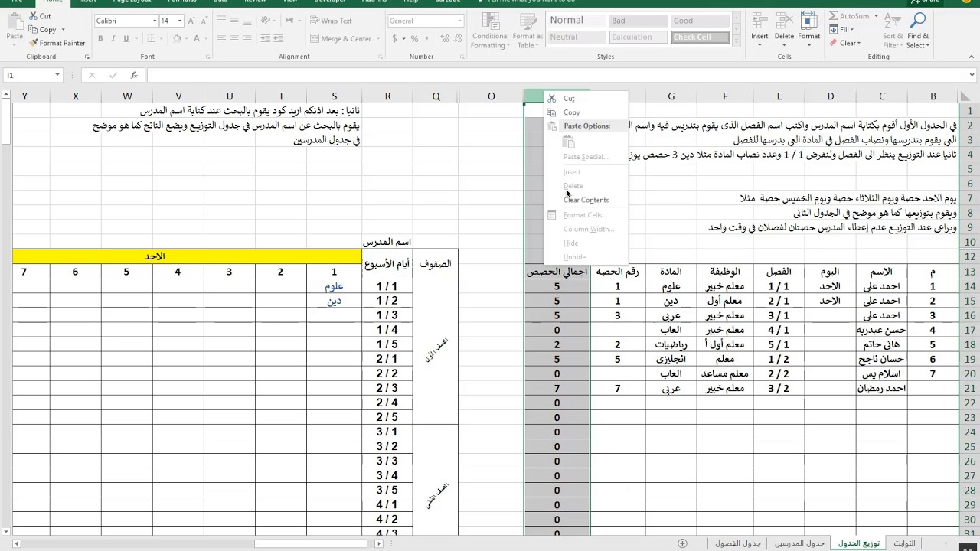Cut selection using the ribbon scissors icon
The width and height of the screenshot is (980, 551).
pyautogui.click(x=34, y=16)
